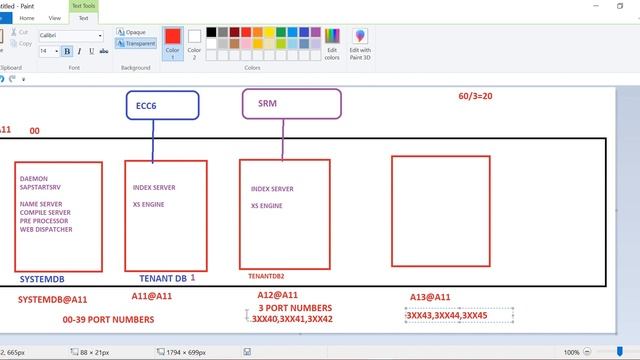Pick the lime green color swatch

(281, 43)
